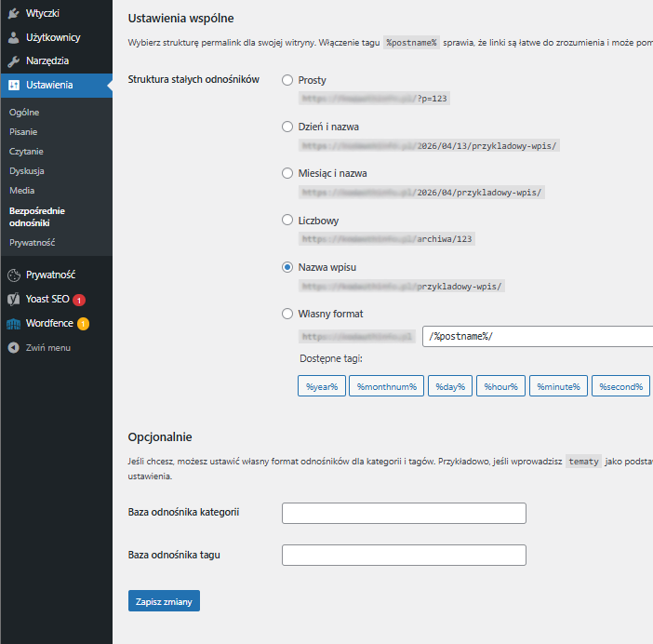Image resolution: width=653 pixels, height=644 pixels.
Task: Insert the %monthnum% tag
Action: pos(386,386)
